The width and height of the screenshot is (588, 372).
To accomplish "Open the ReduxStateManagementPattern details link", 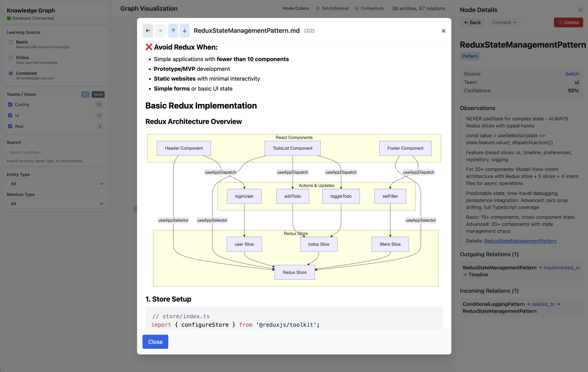I will point(520,241).
